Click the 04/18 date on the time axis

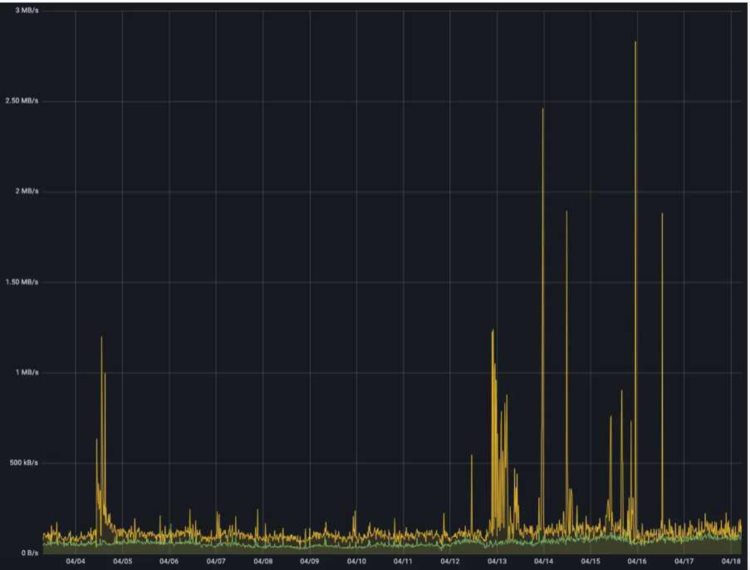click(730, 561)
